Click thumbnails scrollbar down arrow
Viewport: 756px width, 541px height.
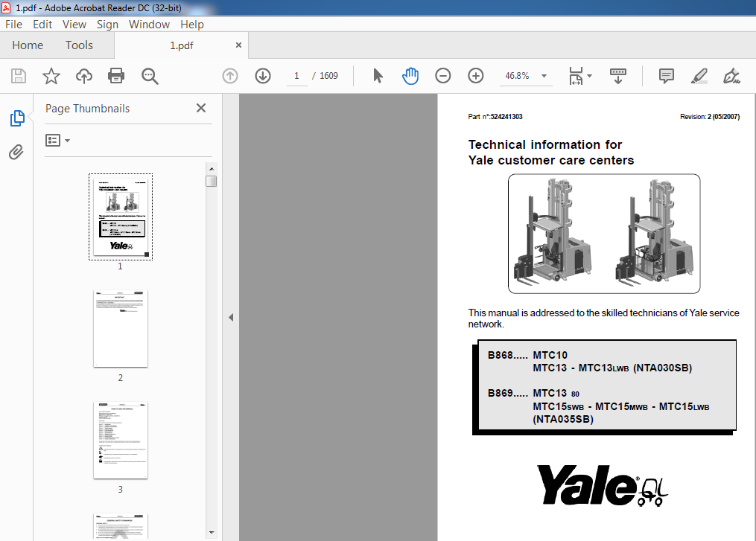(212, 532)
